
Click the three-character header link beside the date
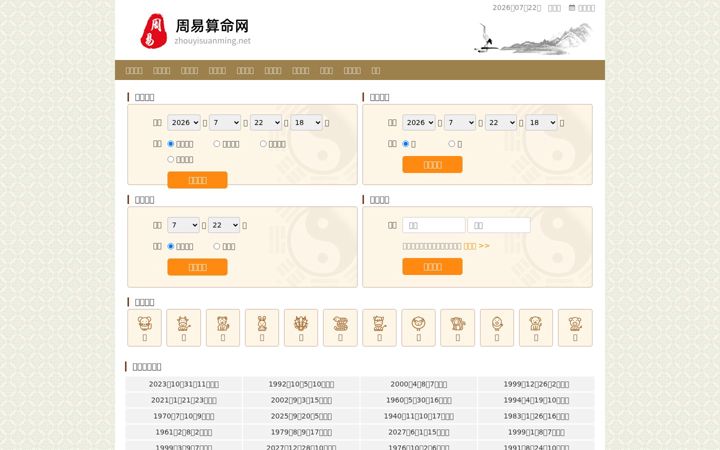point(554,8)
